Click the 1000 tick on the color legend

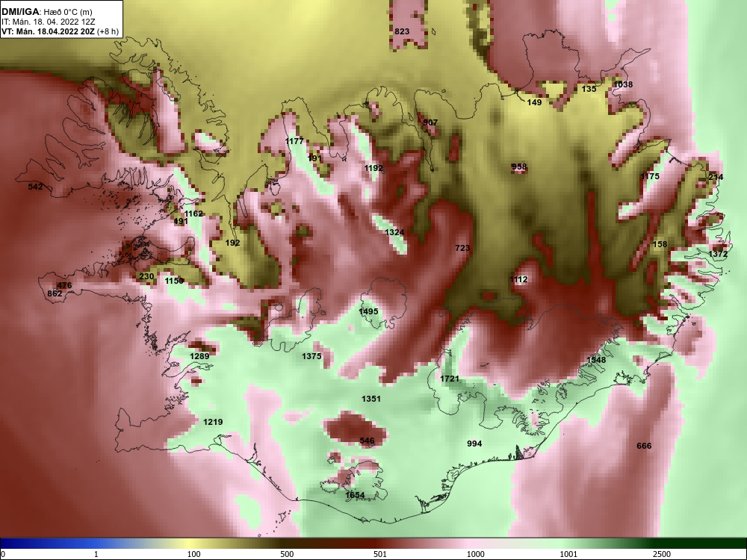click(x=475, y=554)
